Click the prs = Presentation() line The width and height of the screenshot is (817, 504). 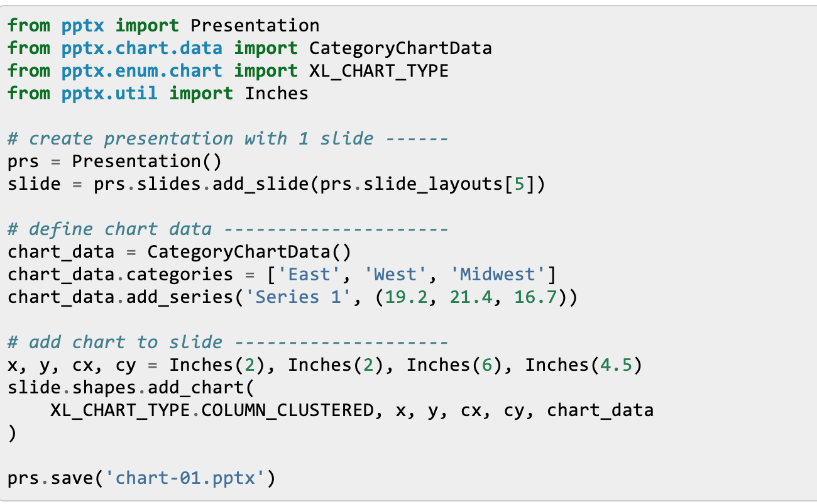pos(114,161)
